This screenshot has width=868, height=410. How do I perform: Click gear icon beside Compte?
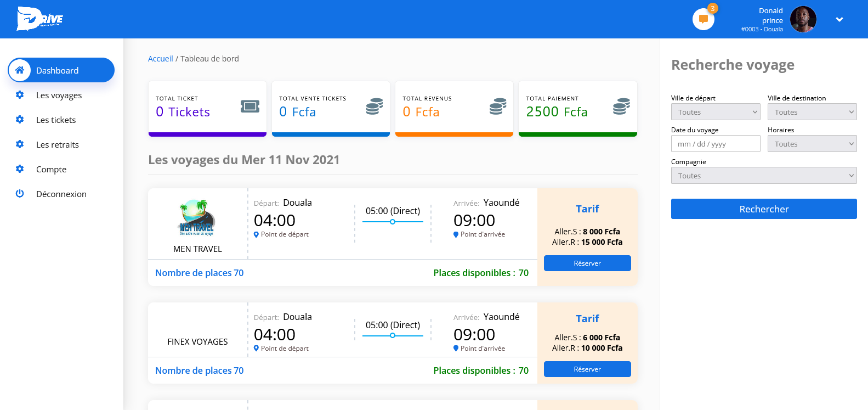click(x=20, y=169)
